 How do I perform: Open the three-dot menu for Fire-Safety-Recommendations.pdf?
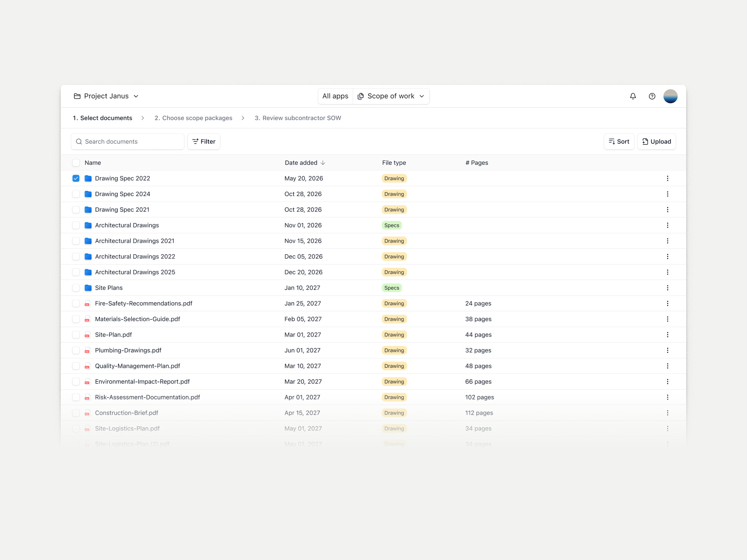668,303
